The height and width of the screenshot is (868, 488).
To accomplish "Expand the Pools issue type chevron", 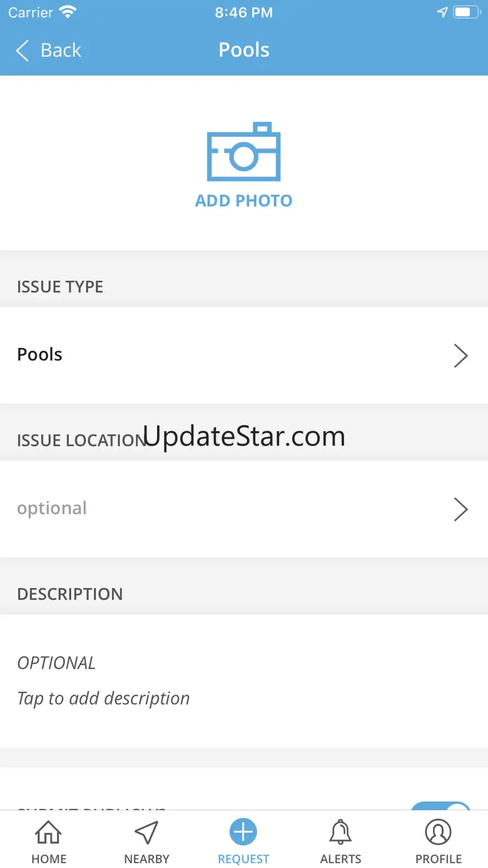I will click(461, 355).
